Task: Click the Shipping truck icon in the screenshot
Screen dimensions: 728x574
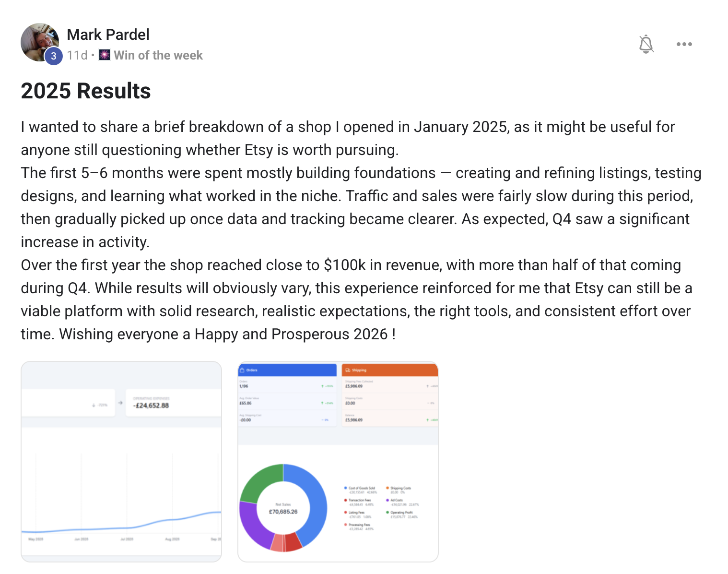Action: pyautogui.click(x=348, y=370)
